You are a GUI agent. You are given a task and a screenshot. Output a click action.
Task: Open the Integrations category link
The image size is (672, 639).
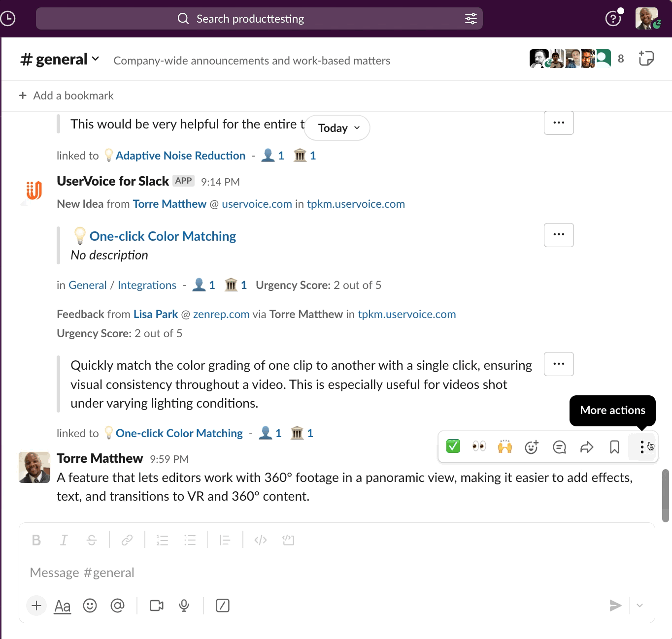pos(147,285)
